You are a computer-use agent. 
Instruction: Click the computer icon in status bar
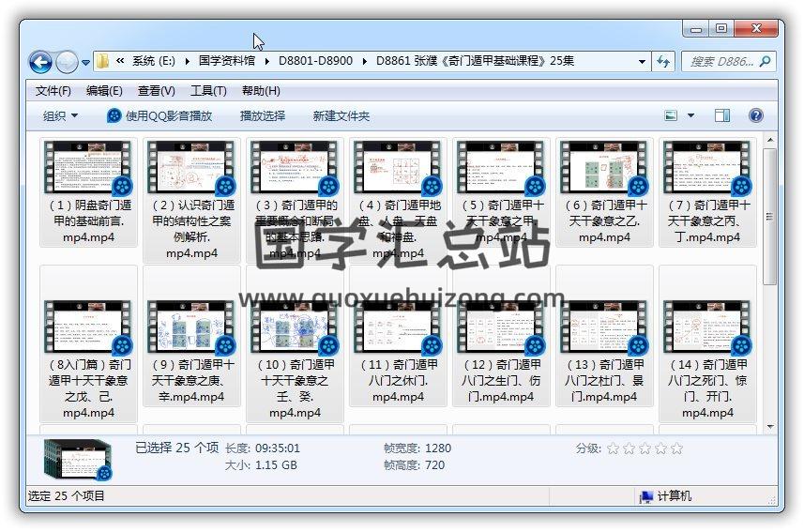645,496
